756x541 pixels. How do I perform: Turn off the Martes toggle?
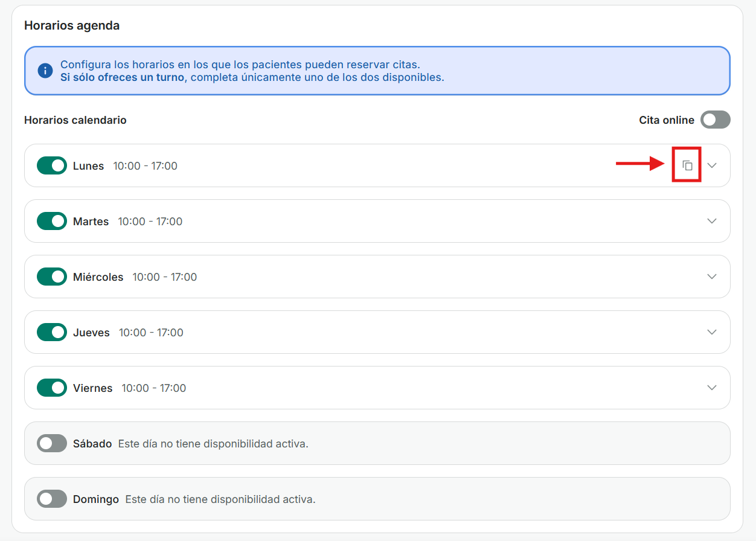[x=52, y=221]
